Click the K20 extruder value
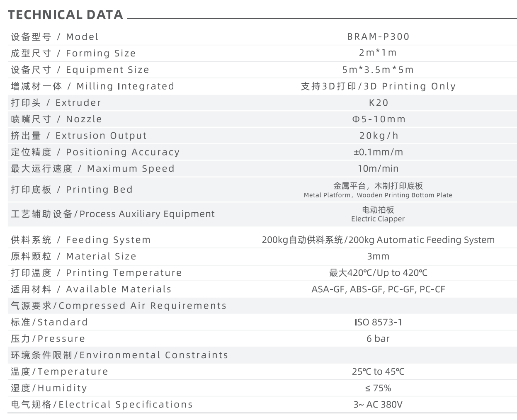This screenshot has width=517, height=420. pos(378,102)
